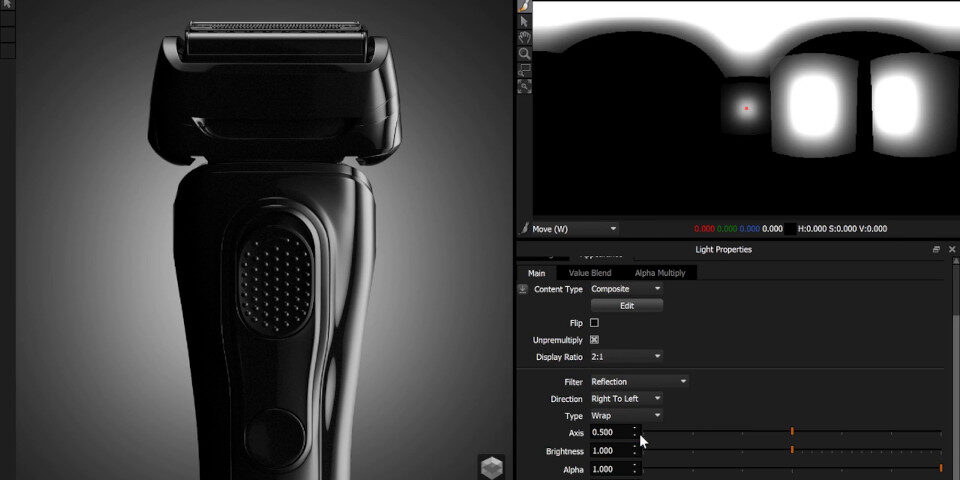Image resolution: width=960 pixels, height=480 pixels.
Task: Select the arrow selection tool
Action: tap(525, 22)
